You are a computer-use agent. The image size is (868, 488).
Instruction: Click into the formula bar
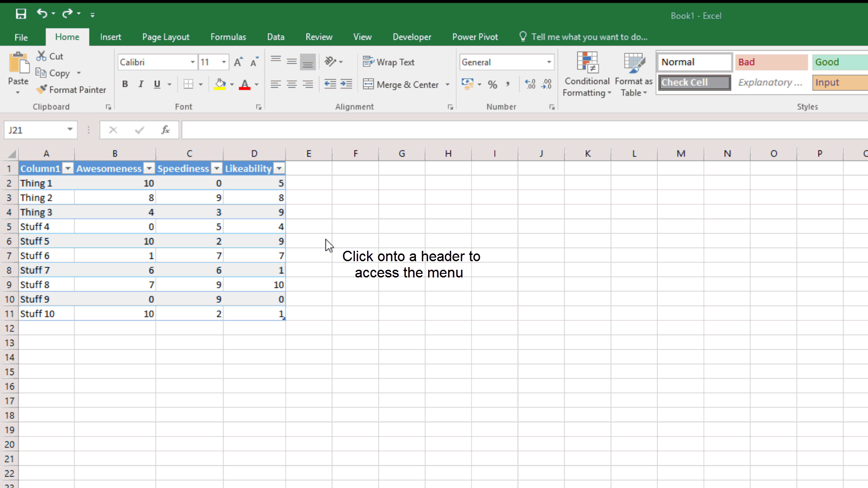524,130
